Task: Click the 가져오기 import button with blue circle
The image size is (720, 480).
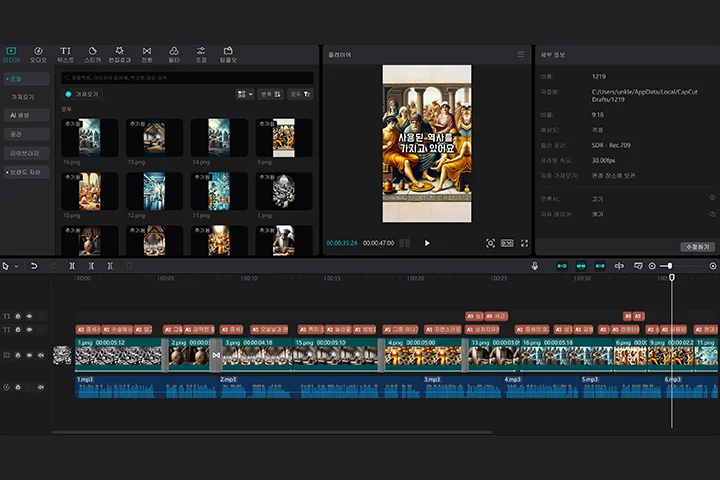Action: pyautogui.click(x=82, y=94)
